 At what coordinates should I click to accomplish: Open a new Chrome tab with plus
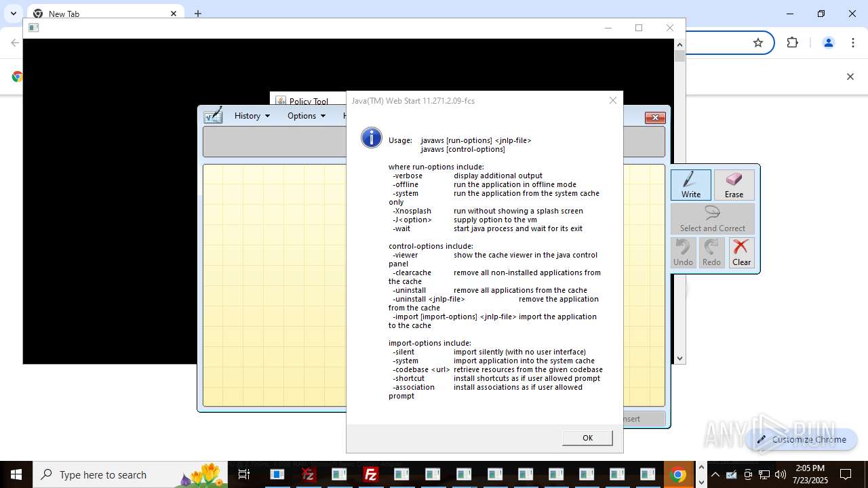click(x=198, y=14)
